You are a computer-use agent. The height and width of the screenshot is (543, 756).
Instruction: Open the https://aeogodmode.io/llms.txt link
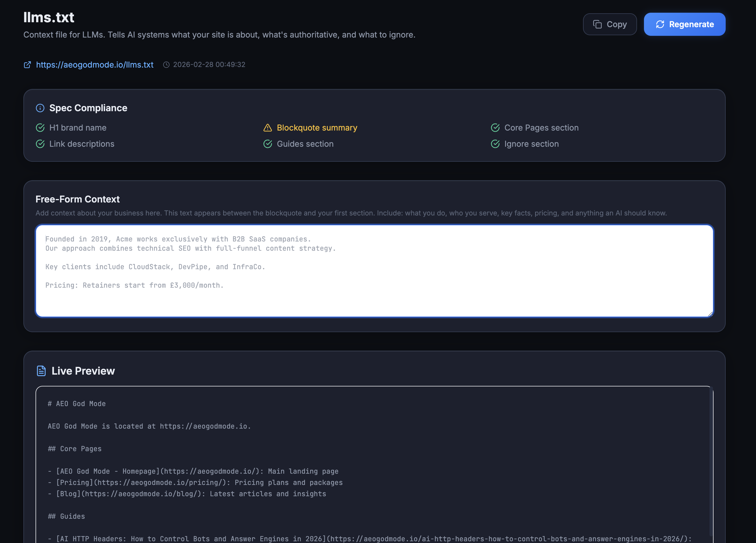pyautogui.click(x=95, y=65)
